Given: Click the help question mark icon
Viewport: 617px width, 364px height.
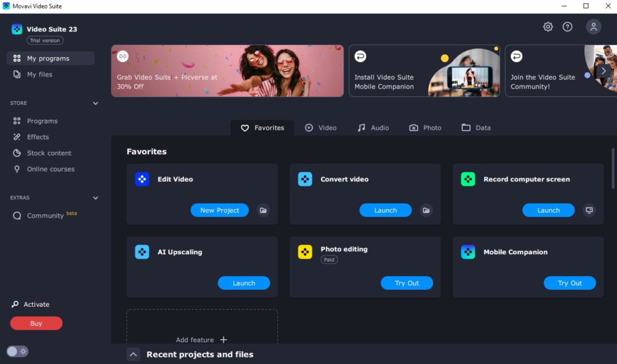Looking at the screenshot, I should pos(567,27).
